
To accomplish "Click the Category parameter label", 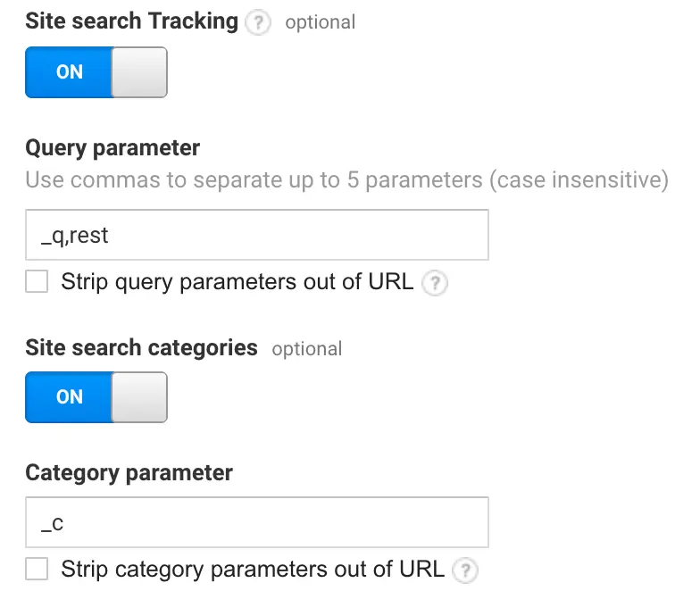I will click(x=129, y=473).
